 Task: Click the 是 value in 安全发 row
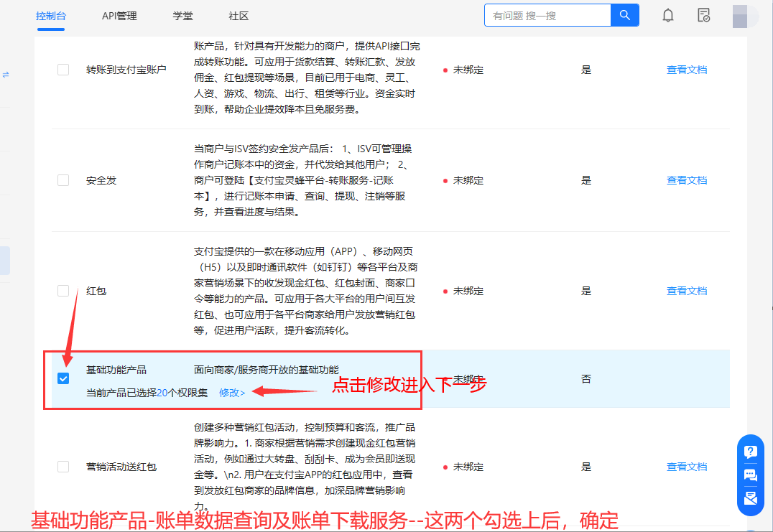(586, 180)
